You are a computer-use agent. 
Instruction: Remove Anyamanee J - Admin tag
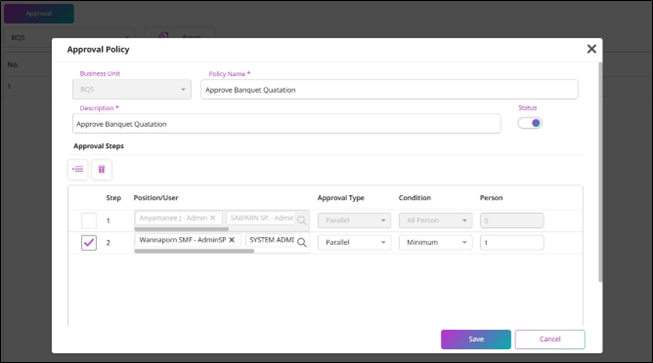click(x=212, y=218)
